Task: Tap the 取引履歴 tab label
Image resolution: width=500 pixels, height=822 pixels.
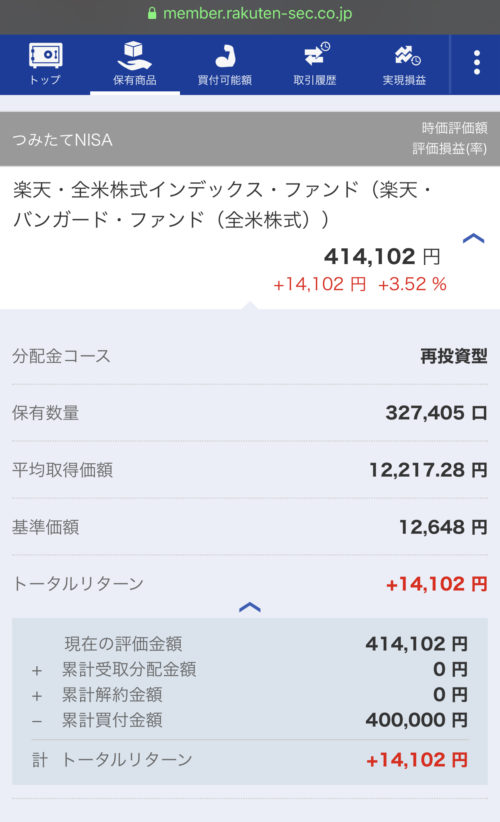Action: click(x=314, y=80)
